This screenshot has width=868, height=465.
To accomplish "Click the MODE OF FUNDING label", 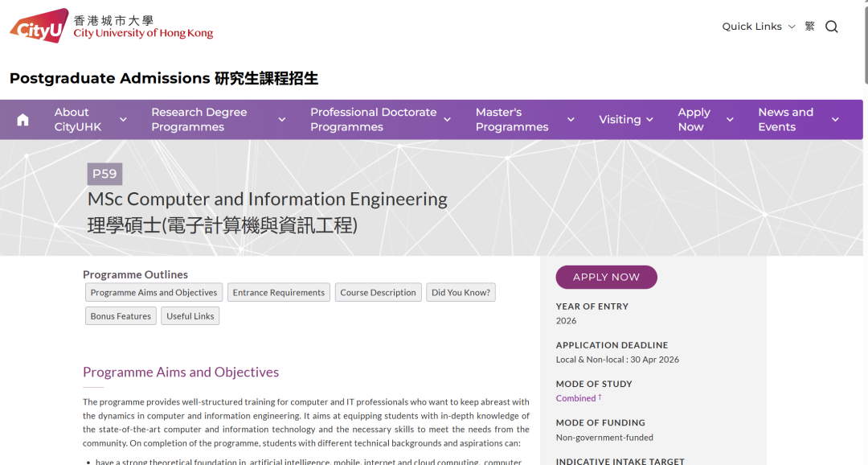I will pos(600,422).
